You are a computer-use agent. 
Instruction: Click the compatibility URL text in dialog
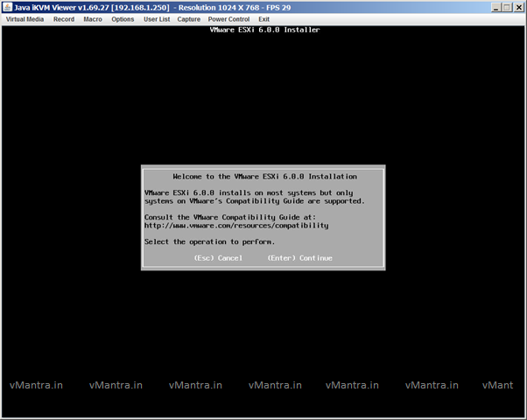pyautogui.click(x=236, y=226)
